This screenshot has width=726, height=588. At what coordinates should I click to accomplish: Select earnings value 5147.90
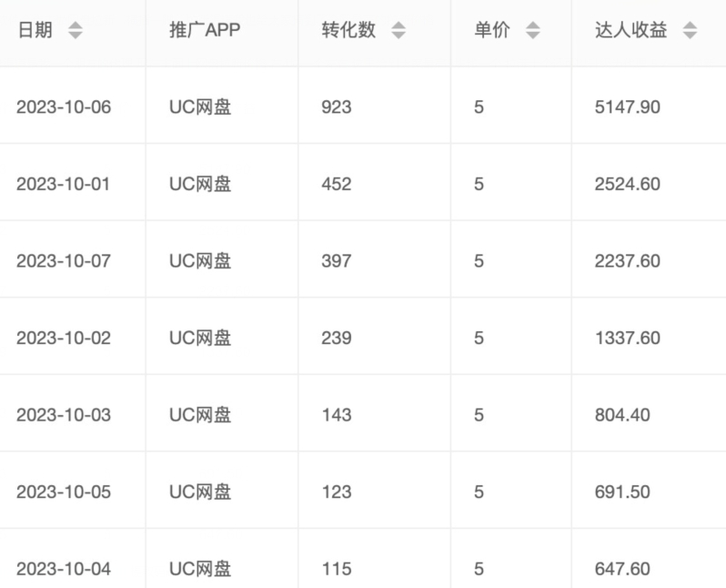click(x=628, y=106)
